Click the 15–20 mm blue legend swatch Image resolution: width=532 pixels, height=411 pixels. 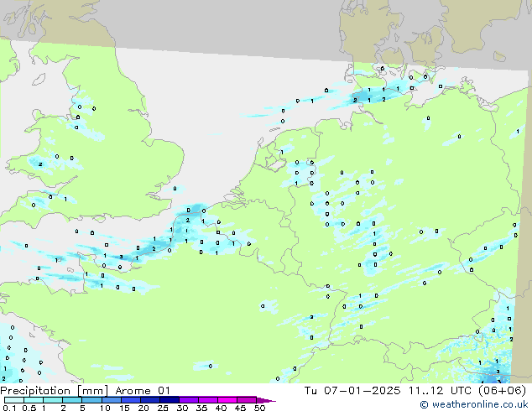click(130, 400)
